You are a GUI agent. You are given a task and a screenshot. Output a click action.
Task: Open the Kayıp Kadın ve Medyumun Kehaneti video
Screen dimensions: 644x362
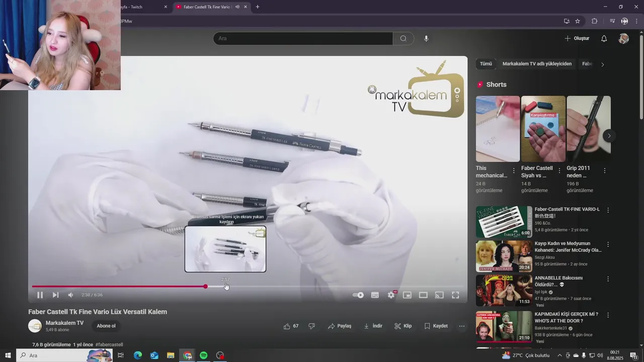pos(504,256)
